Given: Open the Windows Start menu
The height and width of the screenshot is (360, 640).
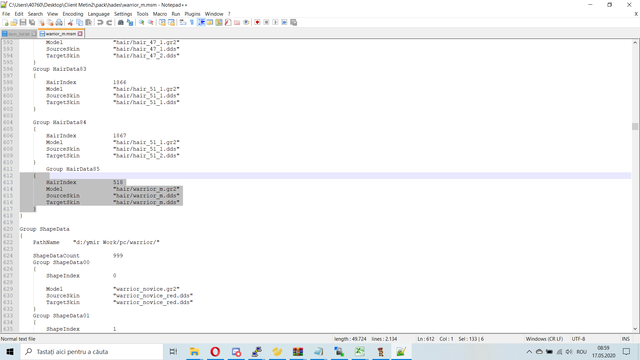Looking at the screenshot, I should (10, 351).
